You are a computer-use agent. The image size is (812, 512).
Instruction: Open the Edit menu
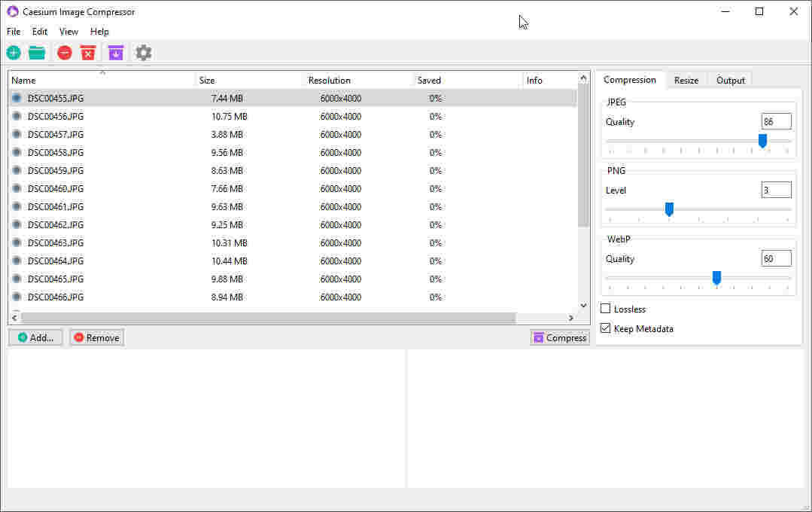point(39,31)
